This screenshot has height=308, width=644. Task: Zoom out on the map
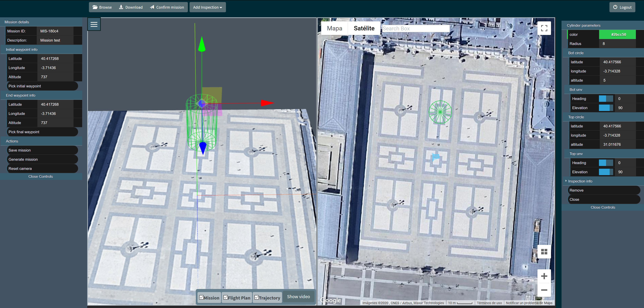tap(544, 290)
